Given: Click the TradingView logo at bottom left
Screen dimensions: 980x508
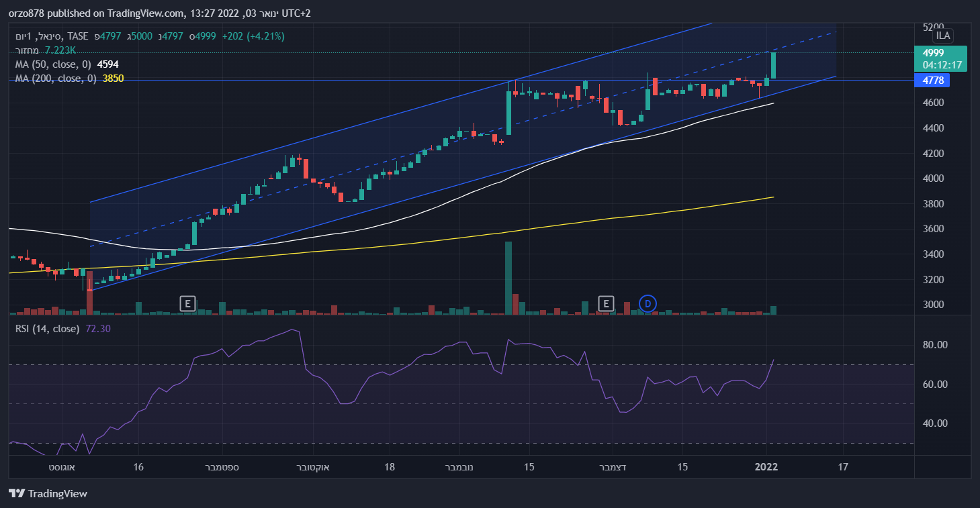Looking at the screenshot, I should [48, 494].
